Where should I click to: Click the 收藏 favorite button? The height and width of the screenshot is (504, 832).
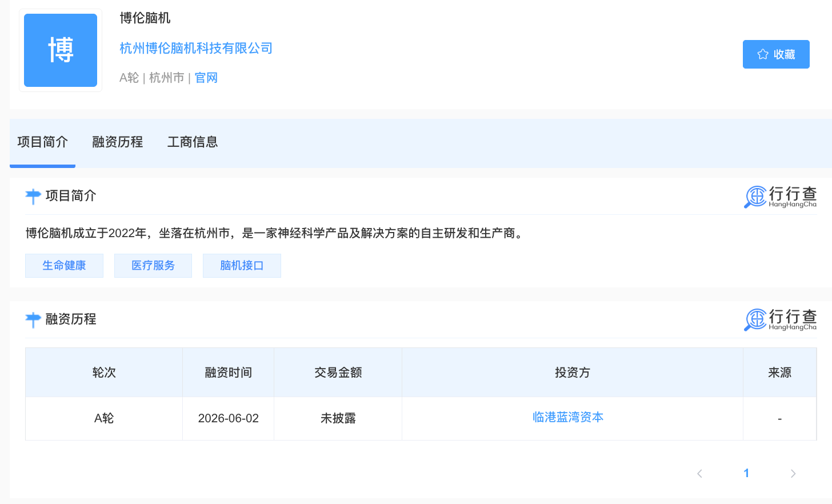pos(776,54)
